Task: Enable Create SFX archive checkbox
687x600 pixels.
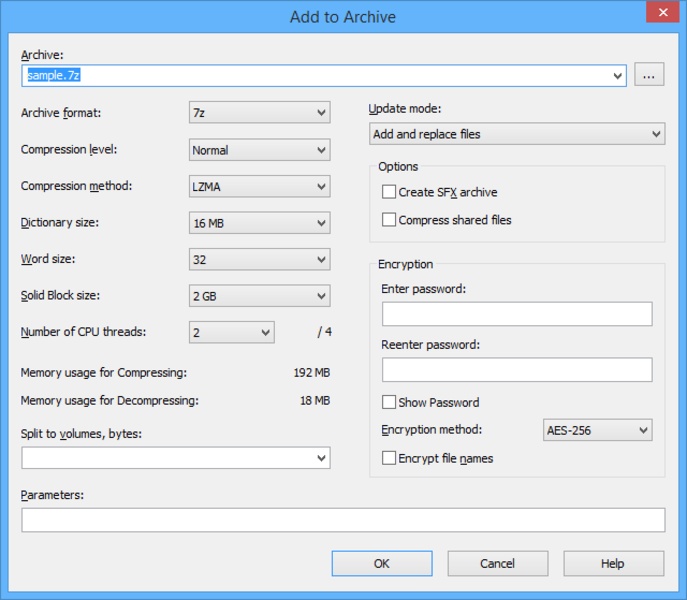Action: tap(389, 192)
